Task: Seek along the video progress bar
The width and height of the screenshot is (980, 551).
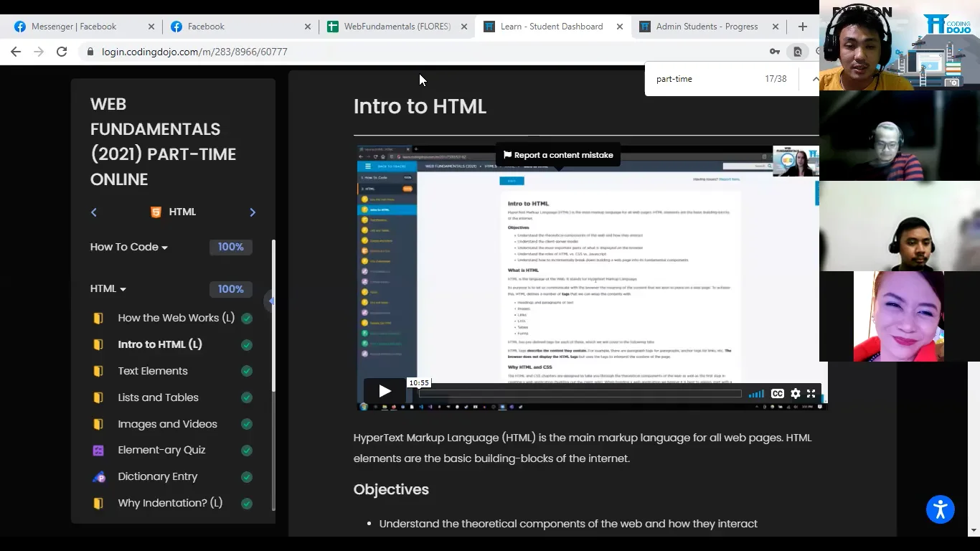Action: [580, 393]
